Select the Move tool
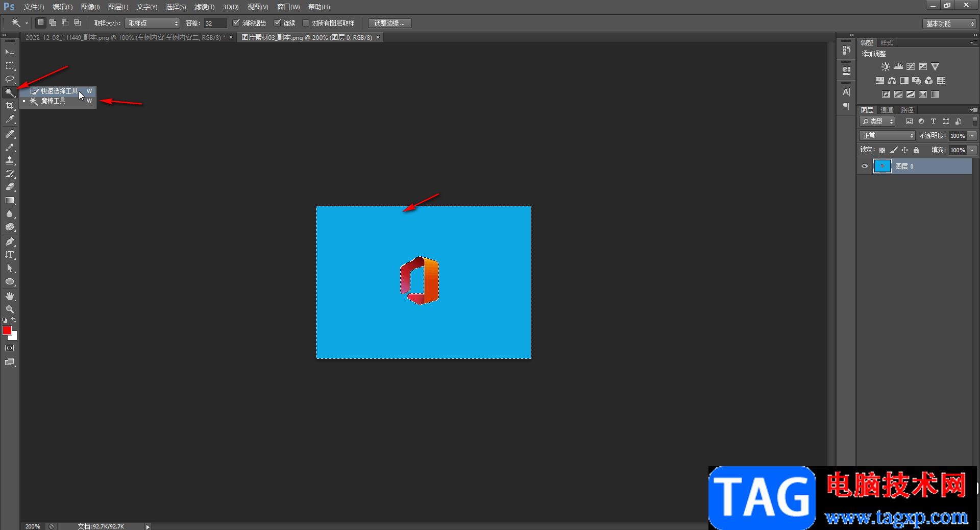 [10, 53]
